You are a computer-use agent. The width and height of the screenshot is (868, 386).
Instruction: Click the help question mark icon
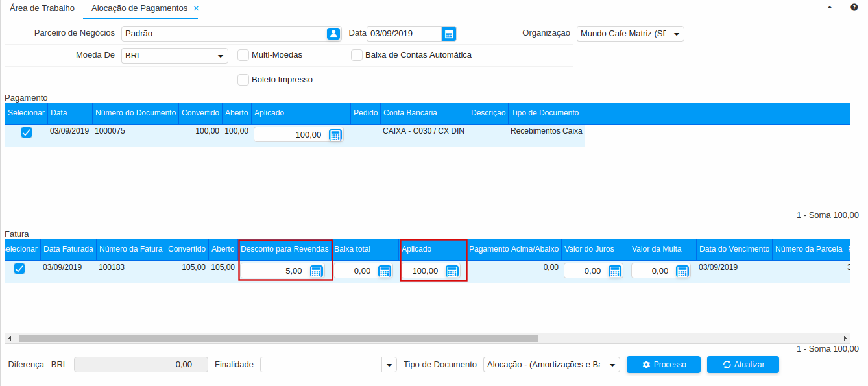(x=854, y=8)
